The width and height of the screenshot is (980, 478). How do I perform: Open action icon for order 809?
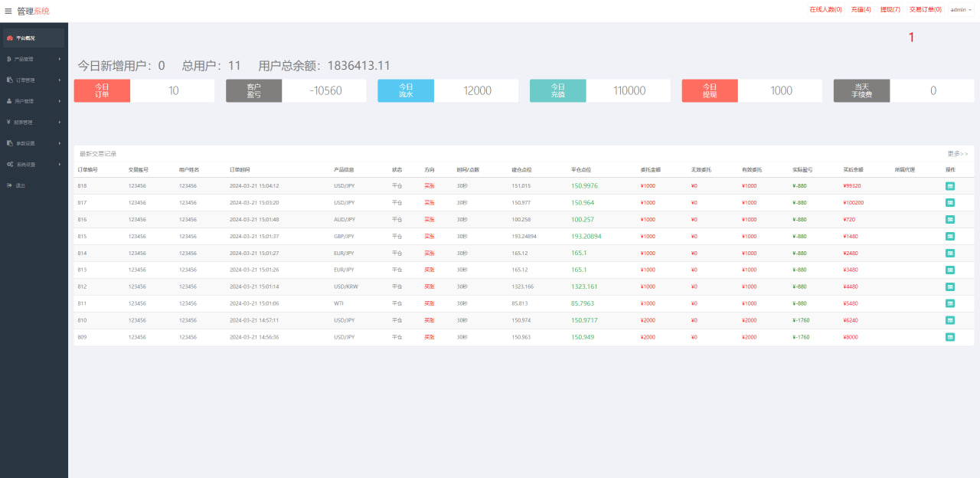pos(950,337)
